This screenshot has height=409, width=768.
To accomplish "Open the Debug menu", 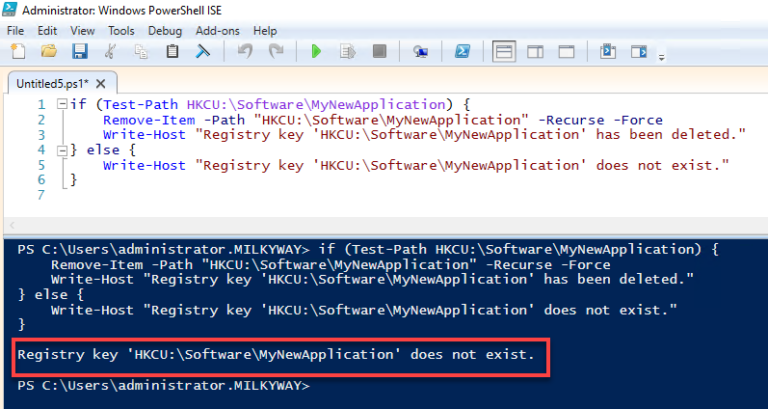I will coord(165,31).
